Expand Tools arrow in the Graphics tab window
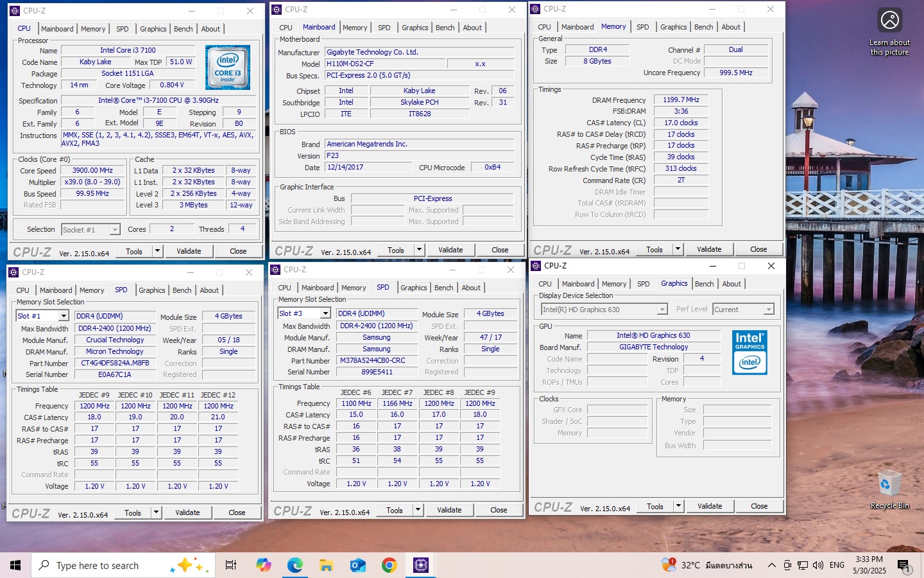The image size is (924, 578). 678,506
